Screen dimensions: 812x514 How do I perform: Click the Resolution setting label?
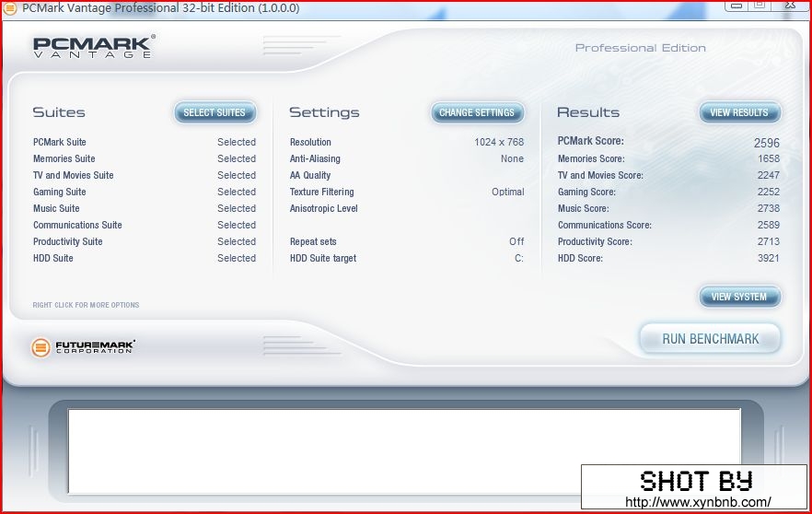[x=310, y=142]
